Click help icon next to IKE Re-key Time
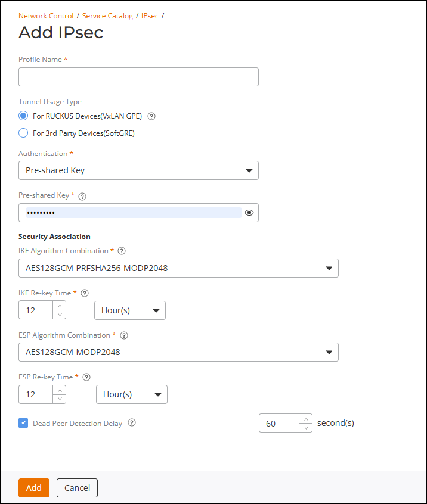This screenshot has height=504, width=427. 85,293
